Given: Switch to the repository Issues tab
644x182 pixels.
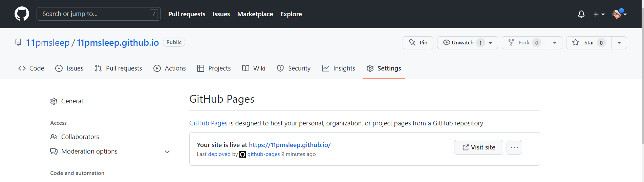Looking at the screenshot, I should (x=69, y=68).
